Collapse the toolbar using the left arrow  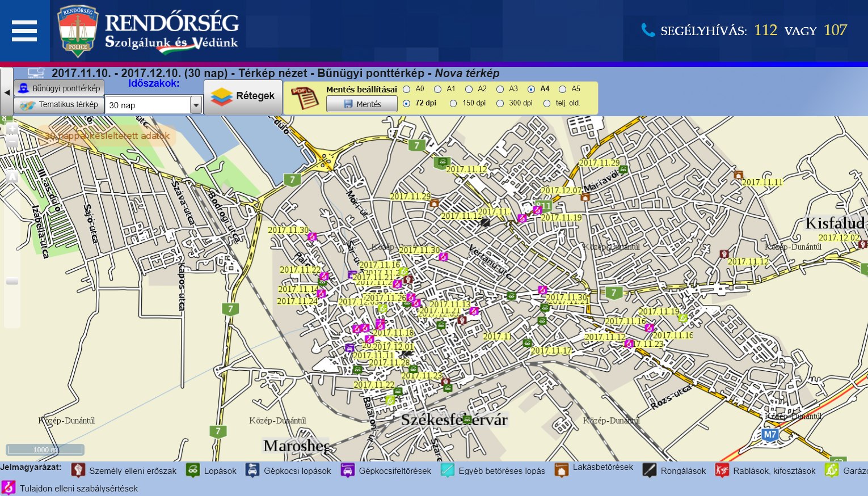(x=7, y=92)
